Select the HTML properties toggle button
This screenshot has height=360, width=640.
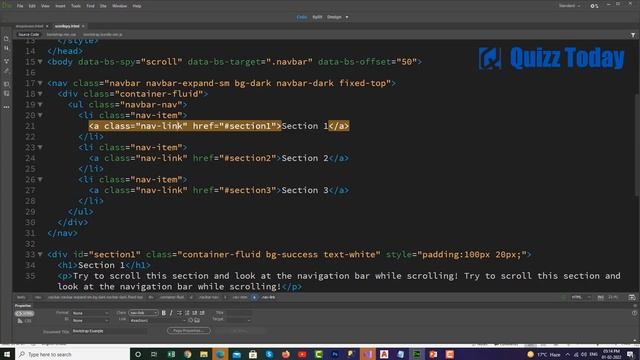point(24,313)
